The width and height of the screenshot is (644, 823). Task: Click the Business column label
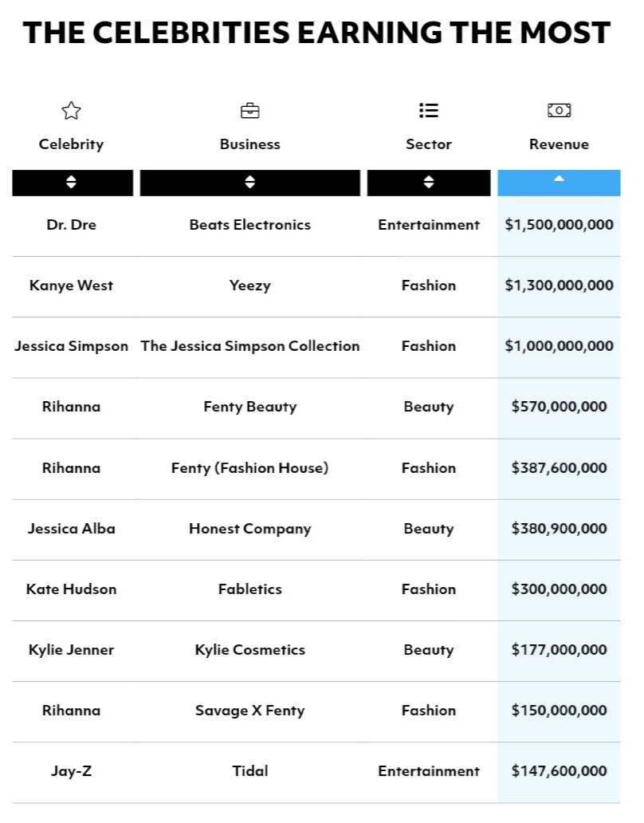pos(250,144)
